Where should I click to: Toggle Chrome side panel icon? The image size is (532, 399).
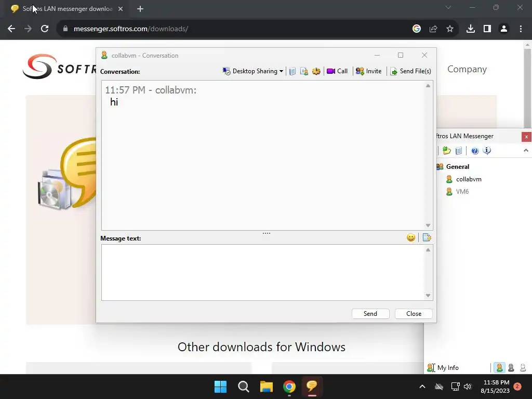[x=487, y=29]
